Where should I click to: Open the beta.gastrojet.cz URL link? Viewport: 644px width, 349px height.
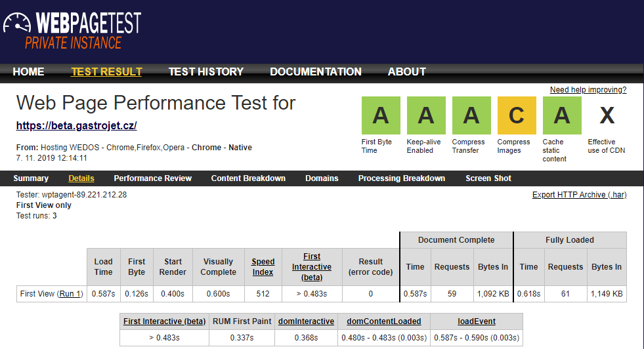point(76,125)
